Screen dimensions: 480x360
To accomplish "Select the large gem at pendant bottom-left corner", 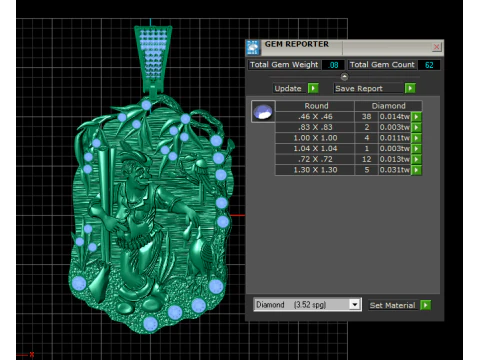I will point(79,283).
